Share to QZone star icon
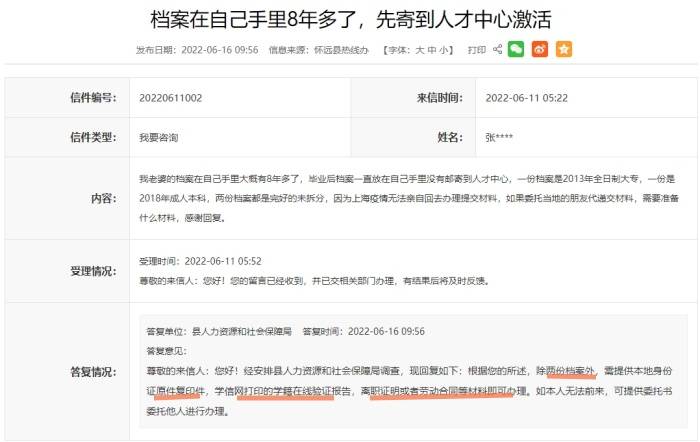The image size is (700, 442). pyautogui.click(x=564, y=49)
